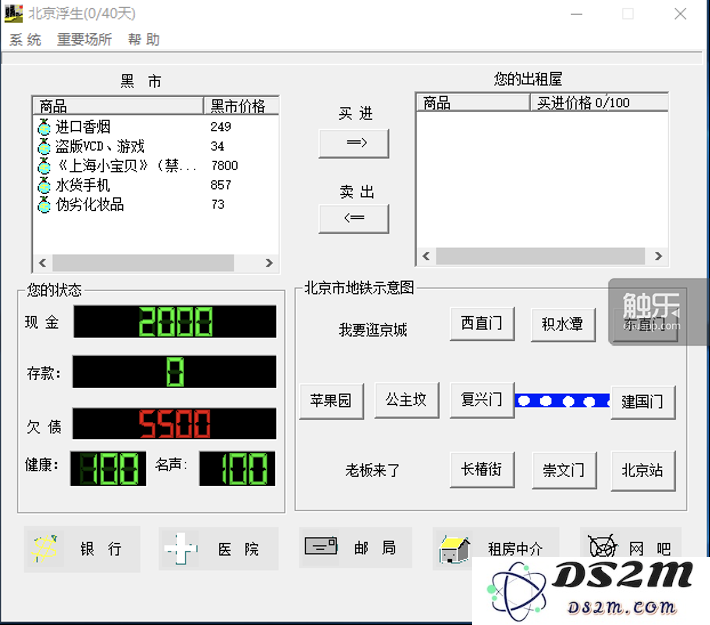Viewport: 710px width, 625px height.
Task: Click the 欠债 debt display
Action: [x=174, y=423]
